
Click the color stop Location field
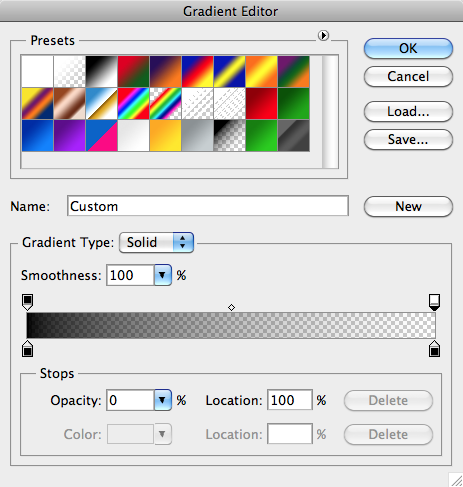[x=290, y=434]
